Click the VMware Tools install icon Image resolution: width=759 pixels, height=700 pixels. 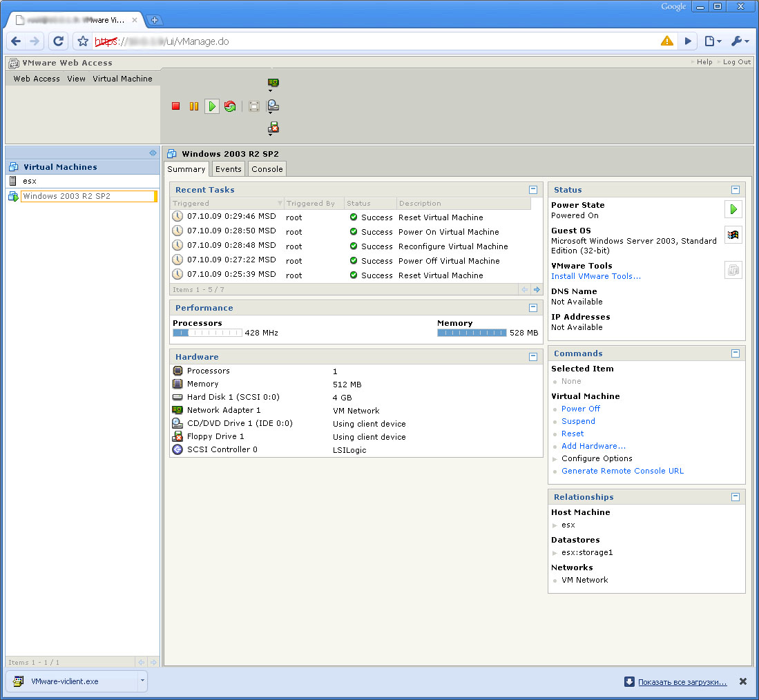click(x=733, y=270)
